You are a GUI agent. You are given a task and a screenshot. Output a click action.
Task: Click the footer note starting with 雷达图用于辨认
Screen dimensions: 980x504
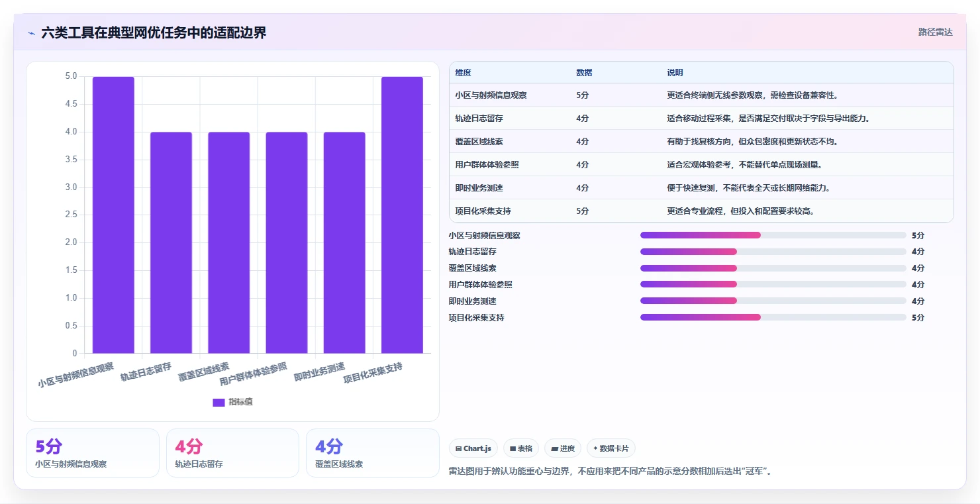click(611, 472)
